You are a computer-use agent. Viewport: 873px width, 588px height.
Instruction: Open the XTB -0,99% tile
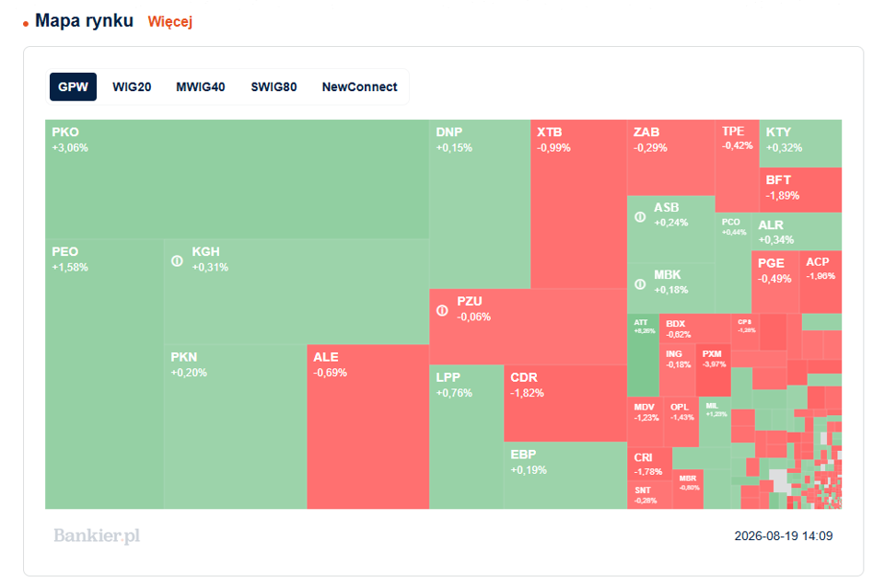[x=578, y=204]
